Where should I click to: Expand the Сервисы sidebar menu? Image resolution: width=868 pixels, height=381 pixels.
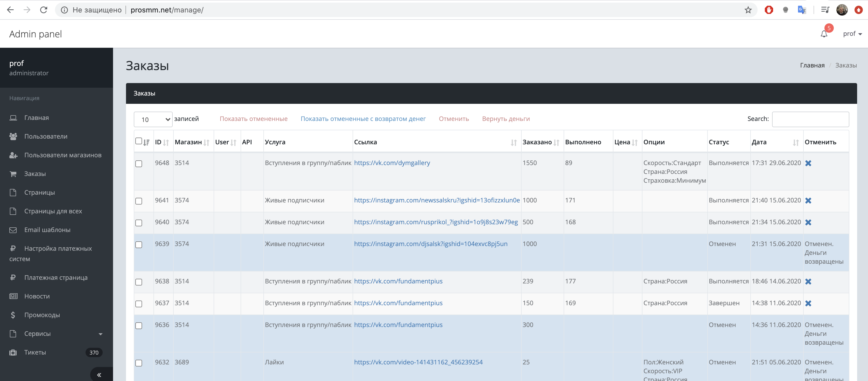click(56, 334)
